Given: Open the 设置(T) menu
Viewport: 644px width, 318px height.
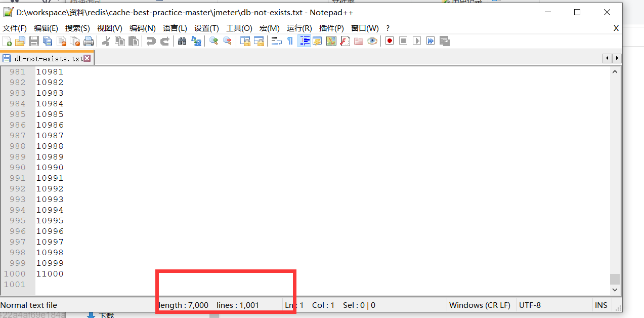Looking at the screenshot, I should point(206,28).
